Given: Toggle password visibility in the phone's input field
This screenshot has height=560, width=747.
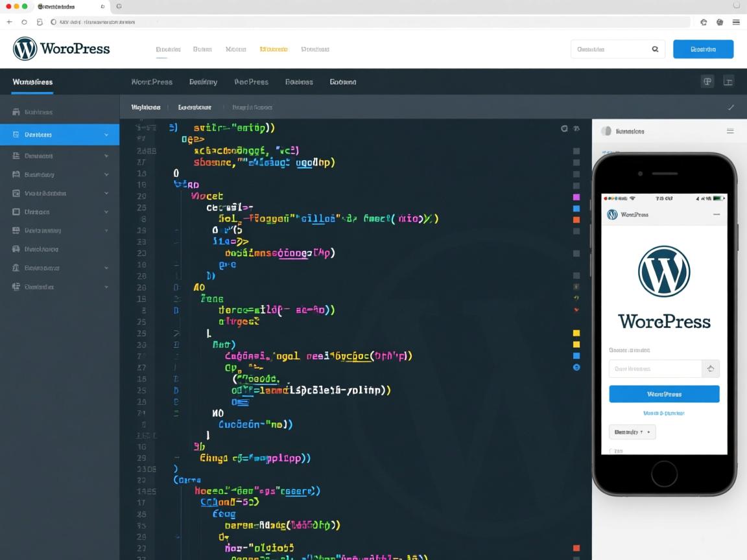Looking at the screenshot, I should (x=711, y=368).
